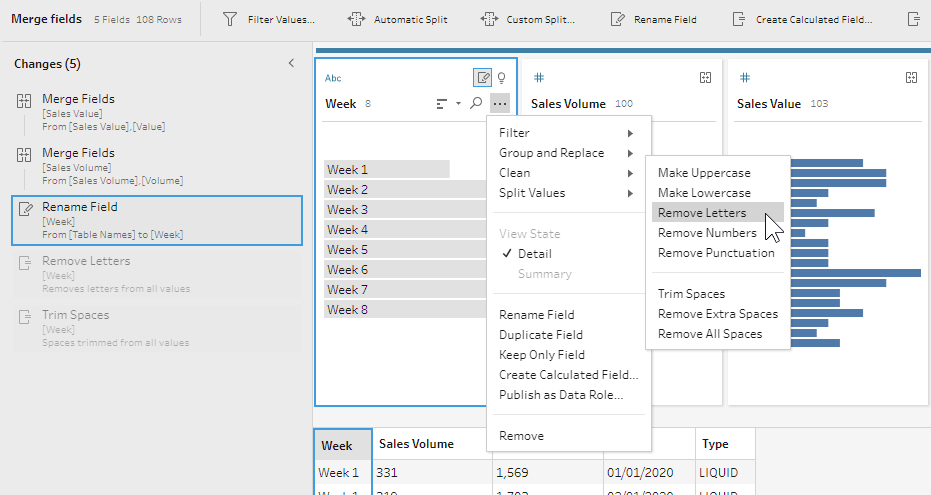Select the Week 1 value bar

coord(387,169)
